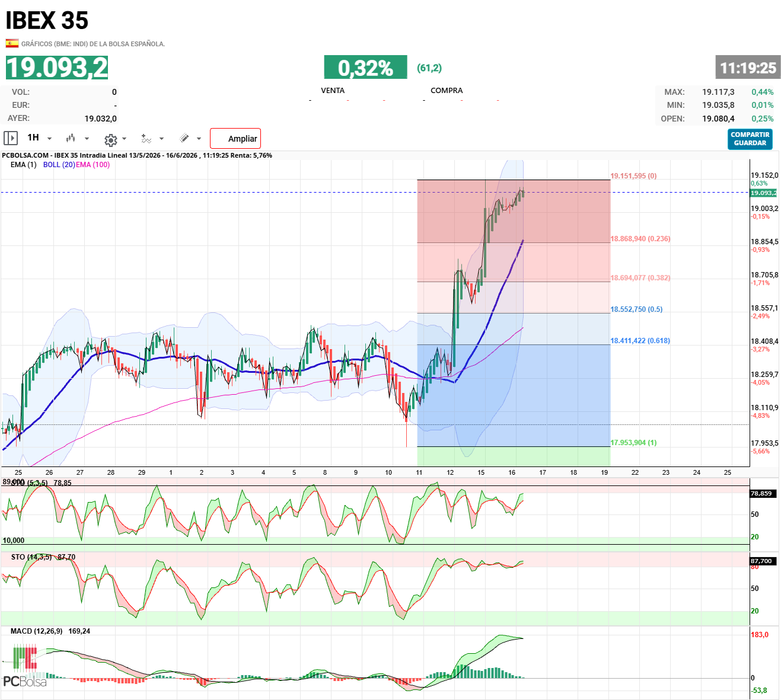Click the IBEX 35 title

point(47,21)
